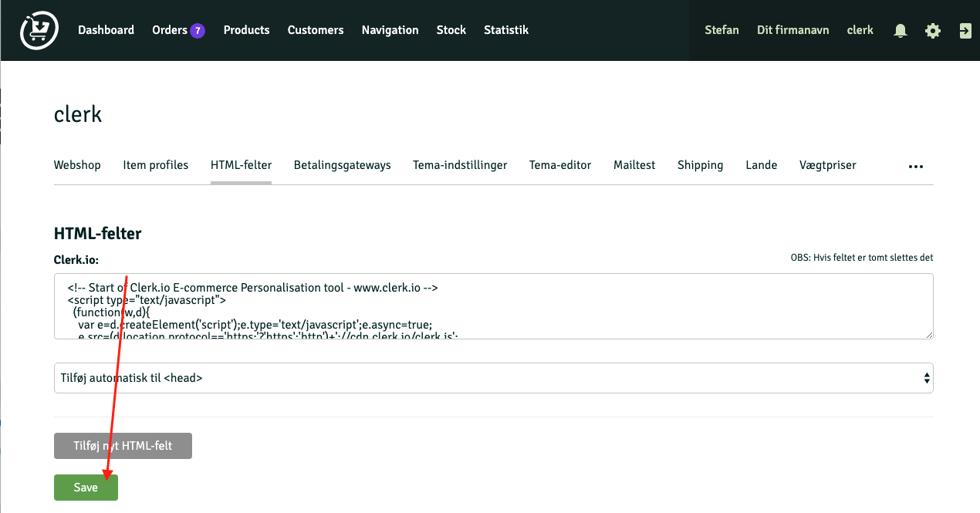The image size is (980, 513).
Task: Open Customers section
Action: click(x=315, y=30)
